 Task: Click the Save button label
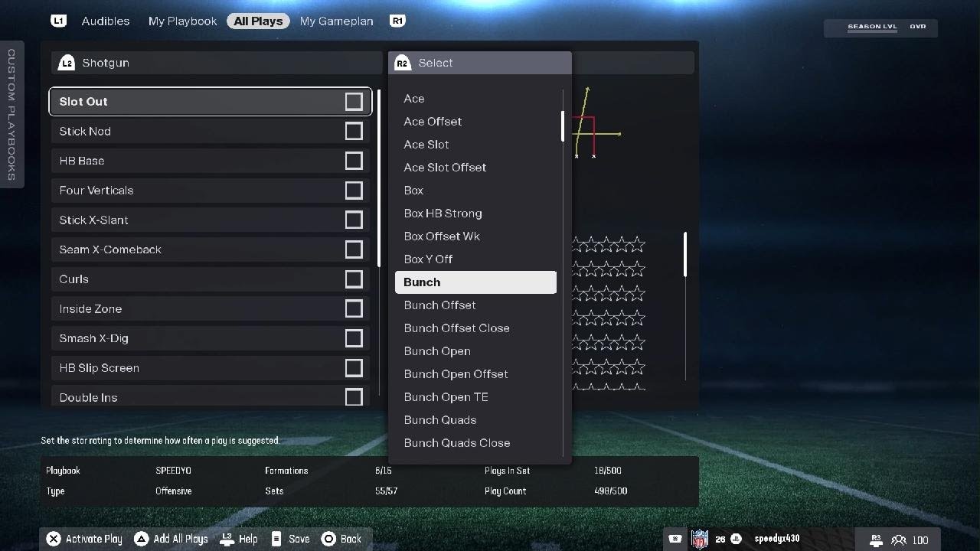(x=299, y=539)
